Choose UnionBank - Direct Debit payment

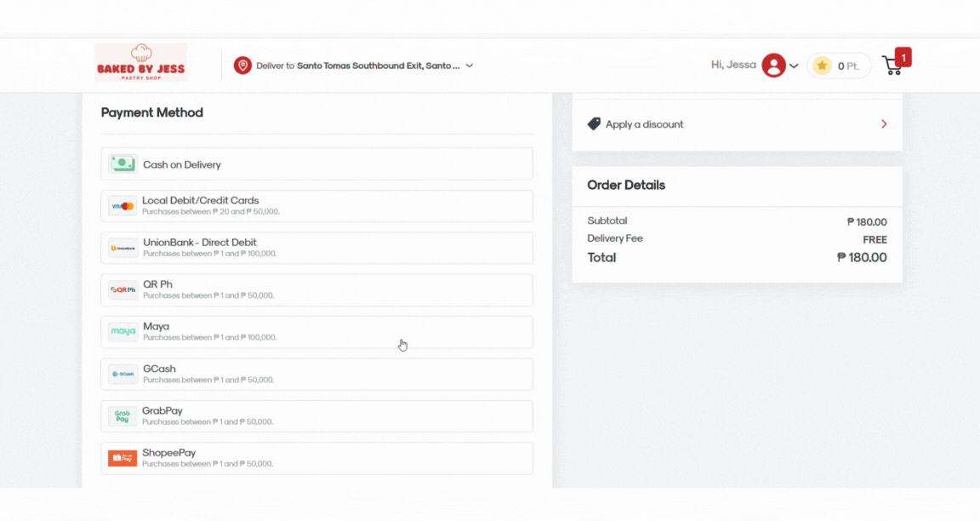(316, 248)
